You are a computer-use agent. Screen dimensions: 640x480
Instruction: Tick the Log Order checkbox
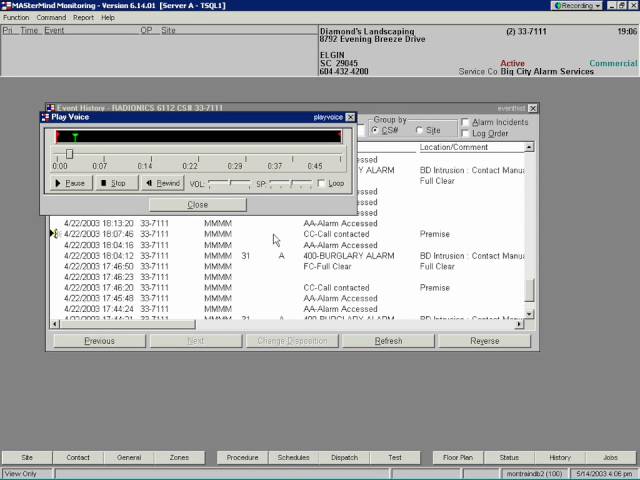point(465,133)
